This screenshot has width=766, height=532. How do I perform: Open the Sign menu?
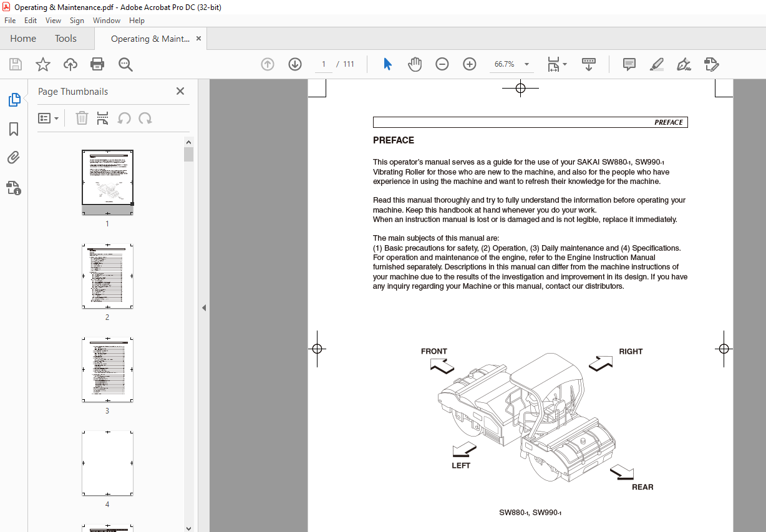[x=77, y=21]
